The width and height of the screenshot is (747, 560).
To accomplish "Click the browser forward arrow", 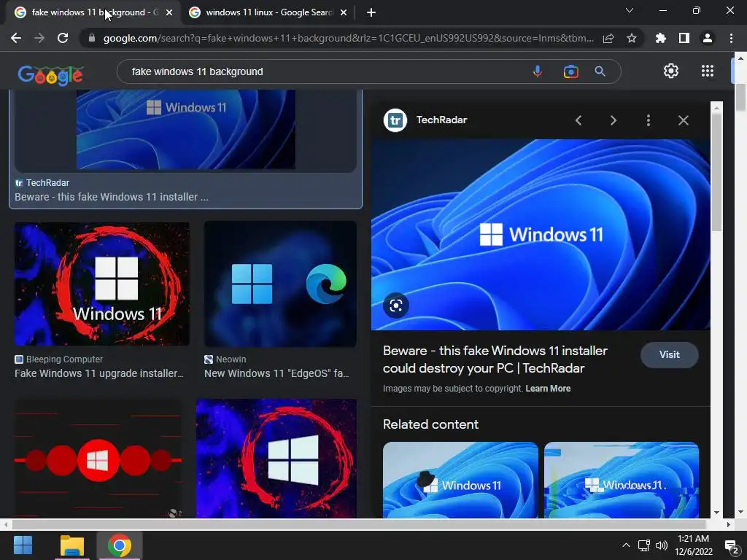I will 39,38.
